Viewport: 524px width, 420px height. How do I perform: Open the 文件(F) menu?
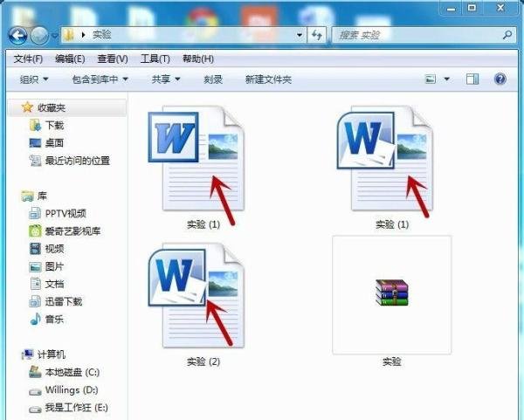coord(28,59)
